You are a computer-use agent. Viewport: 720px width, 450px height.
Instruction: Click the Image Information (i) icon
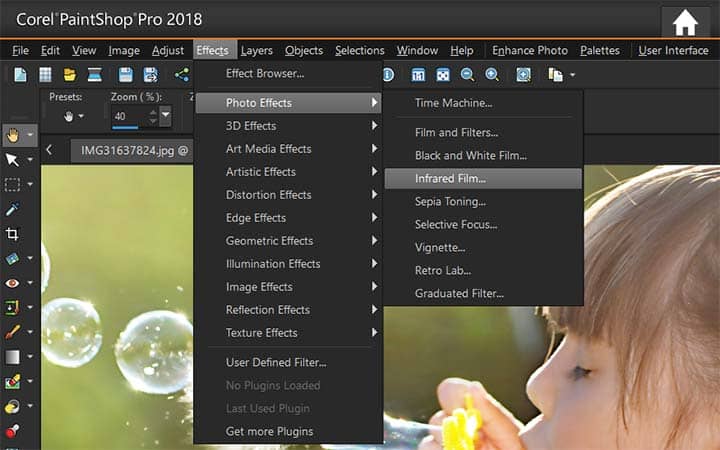coord(388,74)
